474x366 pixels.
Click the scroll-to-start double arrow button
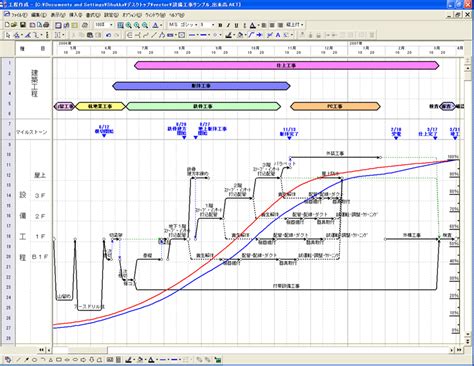click(x=41, y=350)
